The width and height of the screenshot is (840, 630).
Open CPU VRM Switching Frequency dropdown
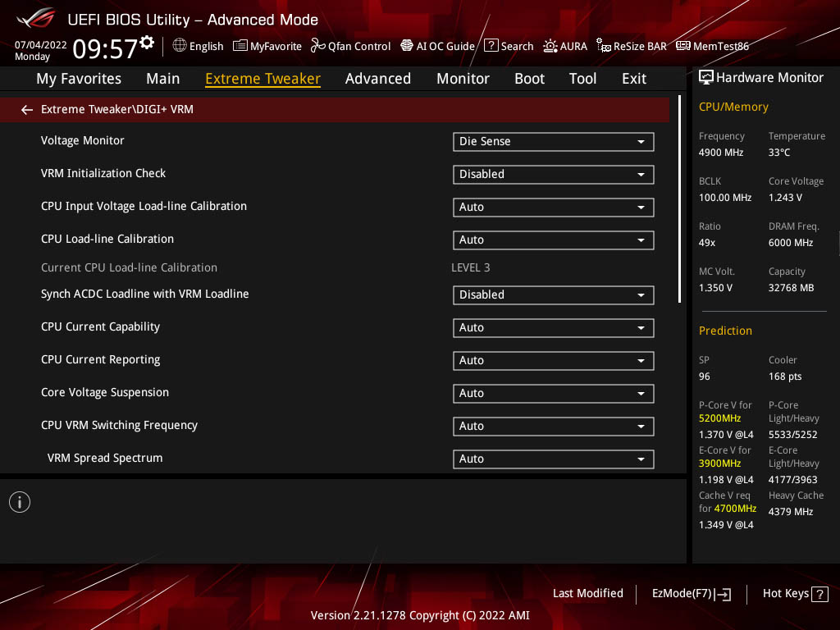tap(554, 427)
